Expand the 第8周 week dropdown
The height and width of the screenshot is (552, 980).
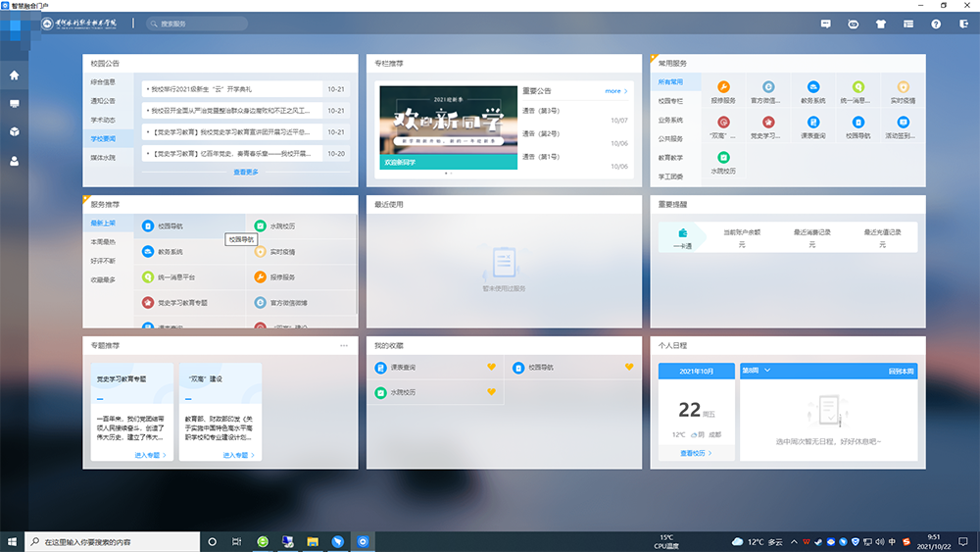[x=756, y=371]
